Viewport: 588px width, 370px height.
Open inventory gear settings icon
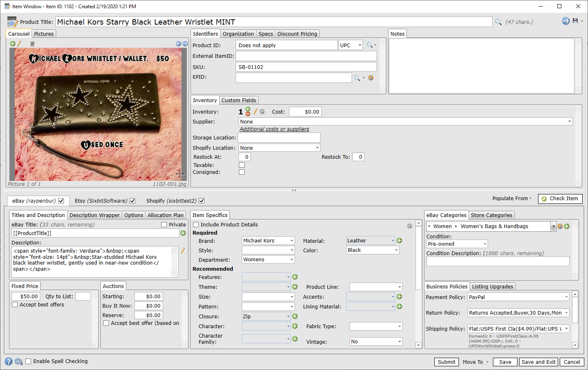point(262,112)
